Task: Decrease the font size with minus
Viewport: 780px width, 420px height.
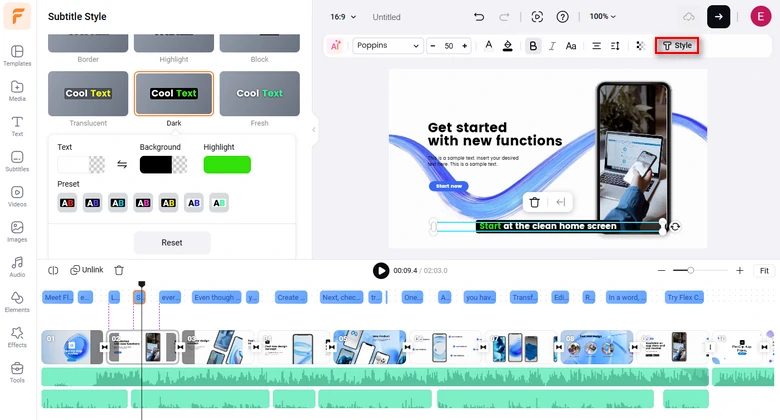Action: tap(433, 46)
